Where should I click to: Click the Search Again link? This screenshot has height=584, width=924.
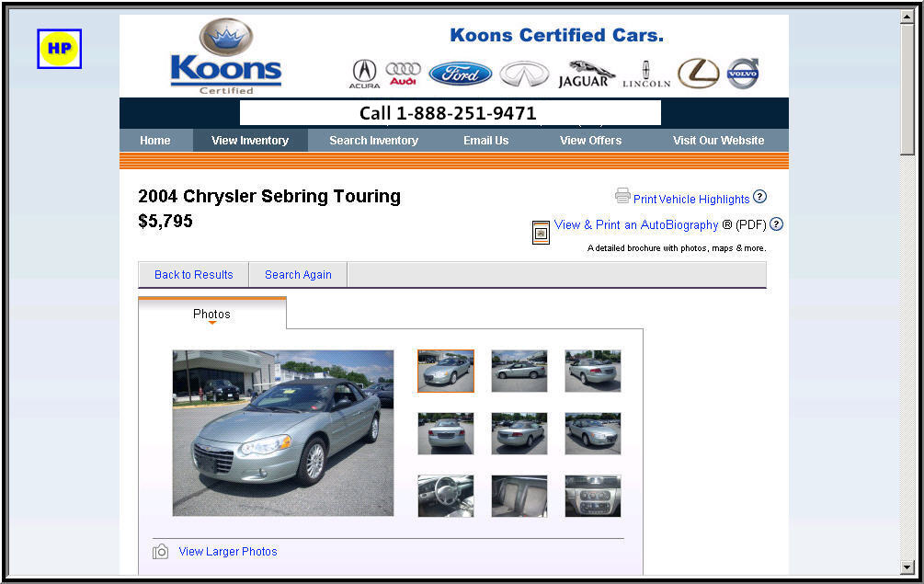[298, 275]
